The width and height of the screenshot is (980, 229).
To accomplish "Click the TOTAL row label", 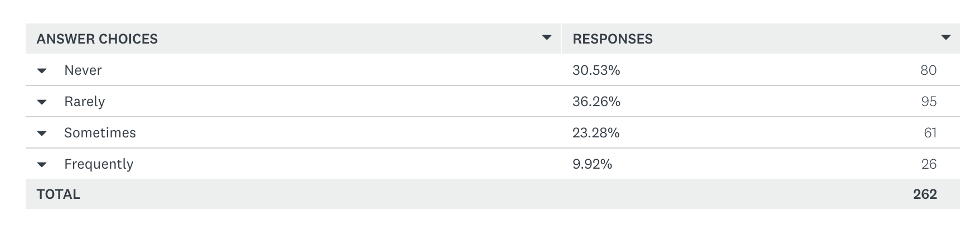I will click(x=58, y=194).
